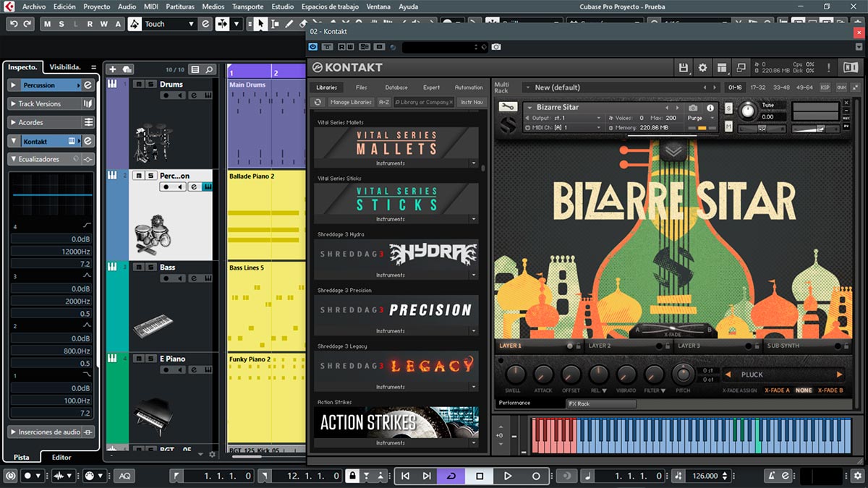Go to next marker in transport

tap(427, 476)
